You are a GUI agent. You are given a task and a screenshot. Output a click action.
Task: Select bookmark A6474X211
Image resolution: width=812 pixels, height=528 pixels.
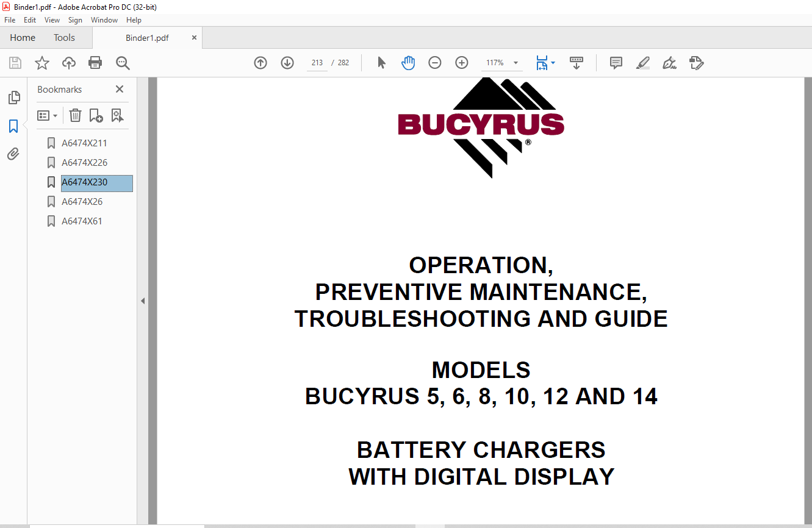tap(84, 143)
